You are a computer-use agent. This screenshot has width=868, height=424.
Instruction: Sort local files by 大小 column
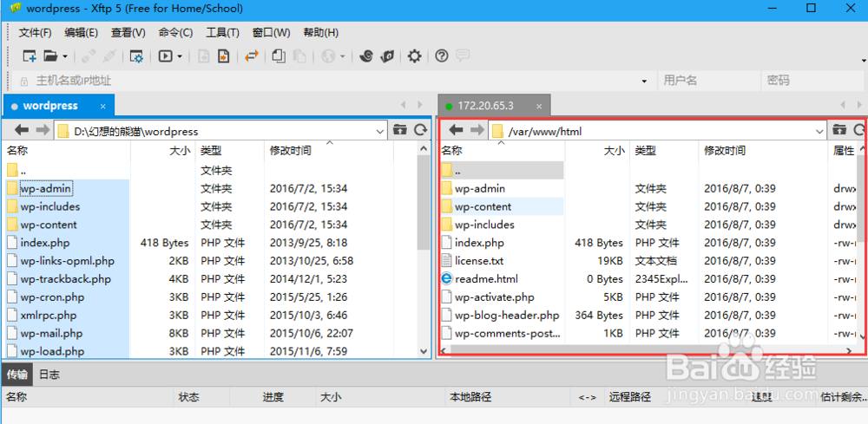pyautogui.click(x=161, y=150)
